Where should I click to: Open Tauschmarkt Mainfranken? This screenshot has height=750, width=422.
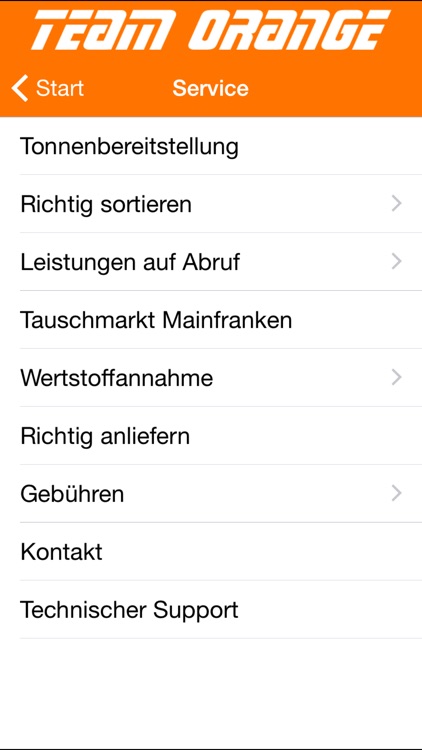[211, 320]
